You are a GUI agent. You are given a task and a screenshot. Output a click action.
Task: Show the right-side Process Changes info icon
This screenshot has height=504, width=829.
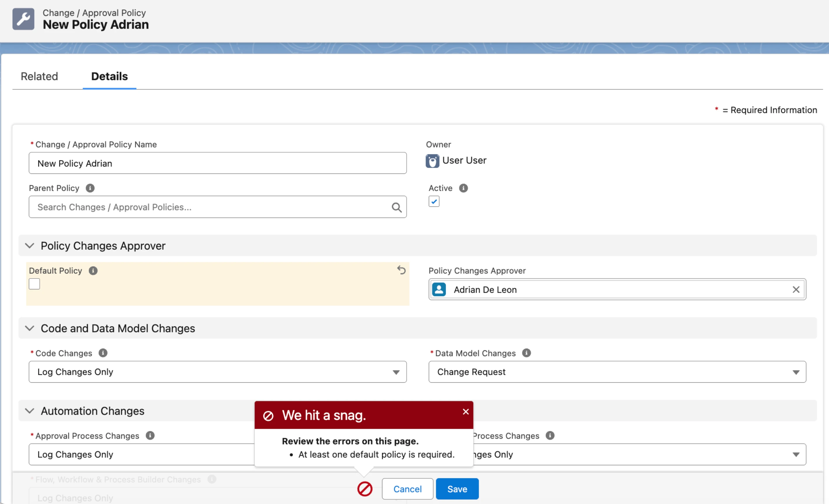(x=550, y=436)
